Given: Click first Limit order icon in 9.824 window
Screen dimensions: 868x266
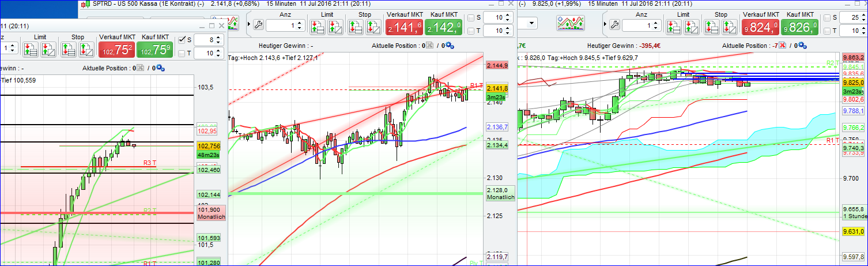Looking at the screenshot, I should tap(673, 26).
